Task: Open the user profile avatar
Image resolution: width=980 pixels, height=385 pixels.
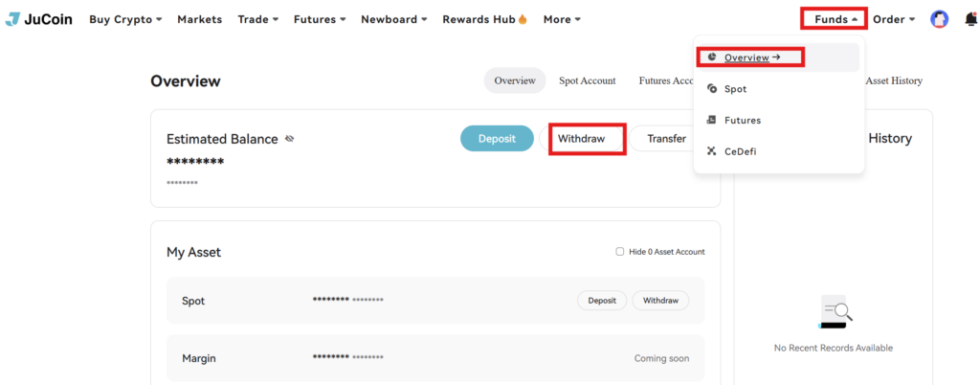Action: (x=940, y=19)
